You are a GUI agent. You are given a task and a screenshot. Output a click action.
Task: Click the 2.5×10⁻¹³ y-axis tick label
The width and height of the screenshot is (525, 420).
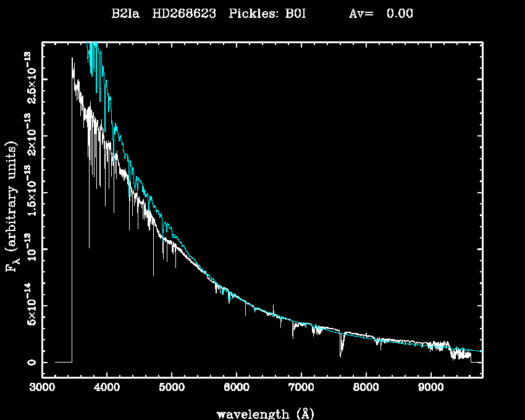click(x=30, y=78)
